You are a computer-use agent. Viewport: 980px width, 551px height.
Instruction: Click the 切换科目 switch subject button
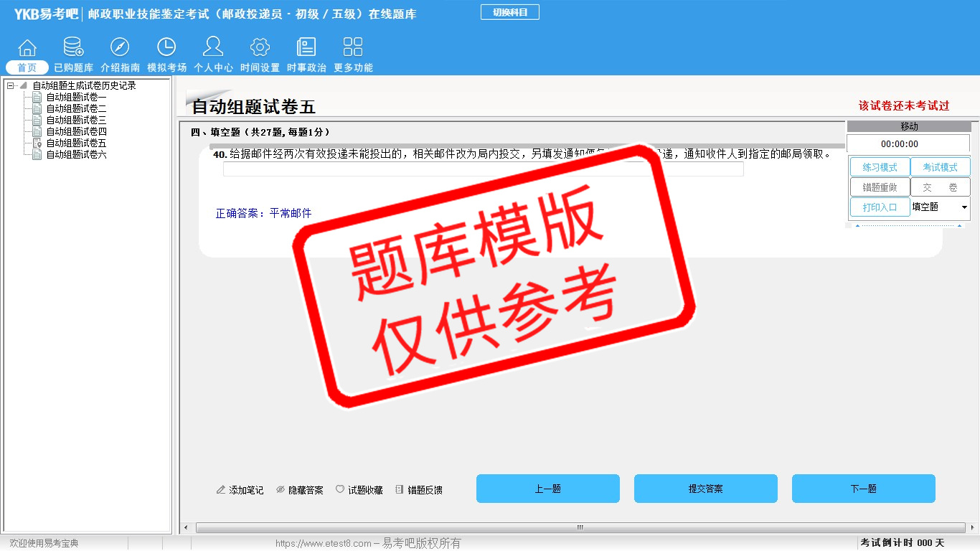[509, 12]
